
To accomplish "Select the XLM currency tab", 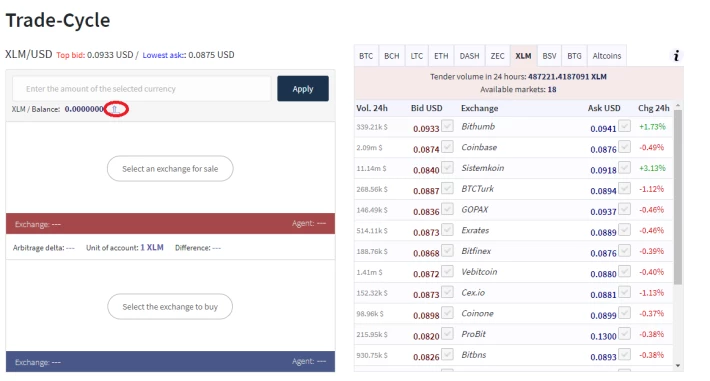I will (523, 56).
